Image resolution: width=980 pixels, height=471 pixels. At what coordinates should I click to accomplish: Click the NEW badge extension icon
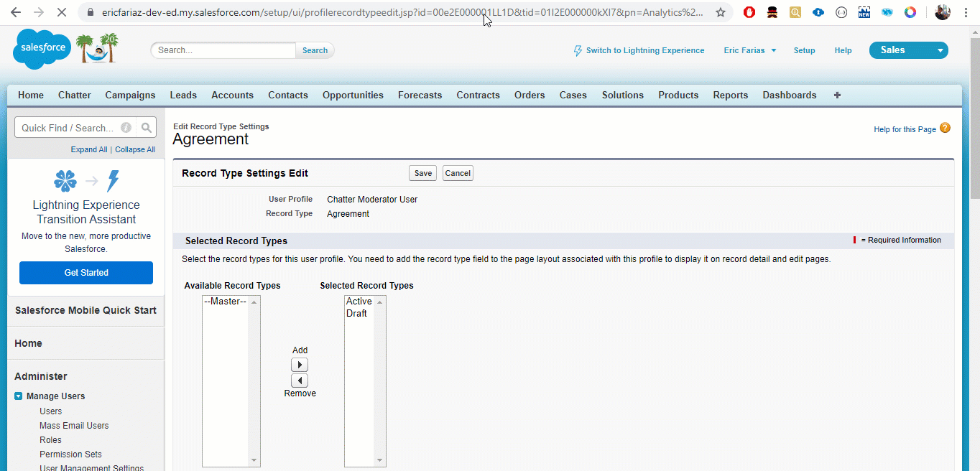pos(864,12)
